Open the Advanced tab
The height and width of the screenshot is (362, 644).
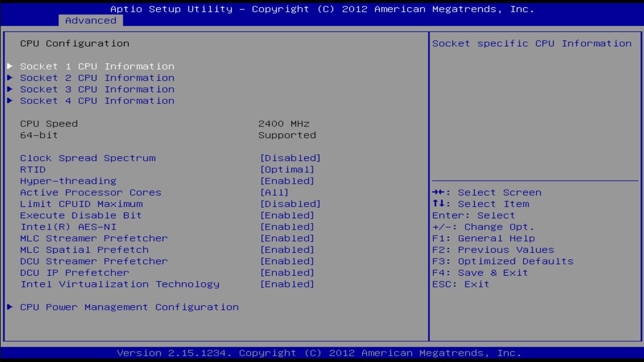click(91, 21)
